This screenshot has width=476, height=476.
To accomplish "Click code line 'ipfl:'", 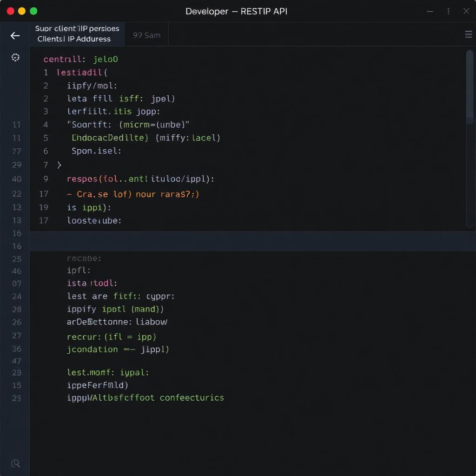I will (79, 271).
